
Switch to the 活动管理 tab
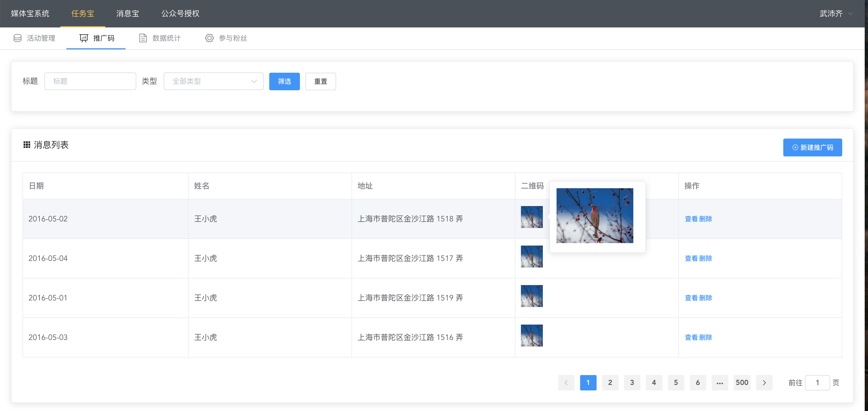[x=34, y=38]
